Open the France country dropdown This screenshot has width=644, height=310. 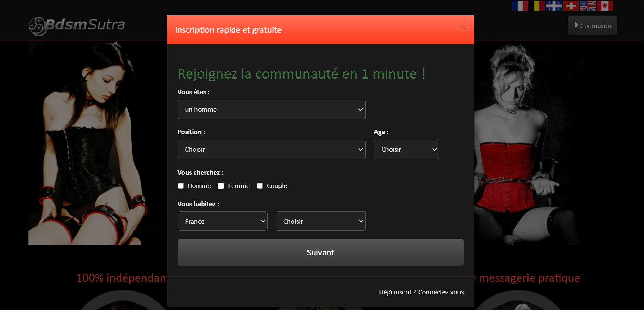pyautogui.click(x=222, y=221)
